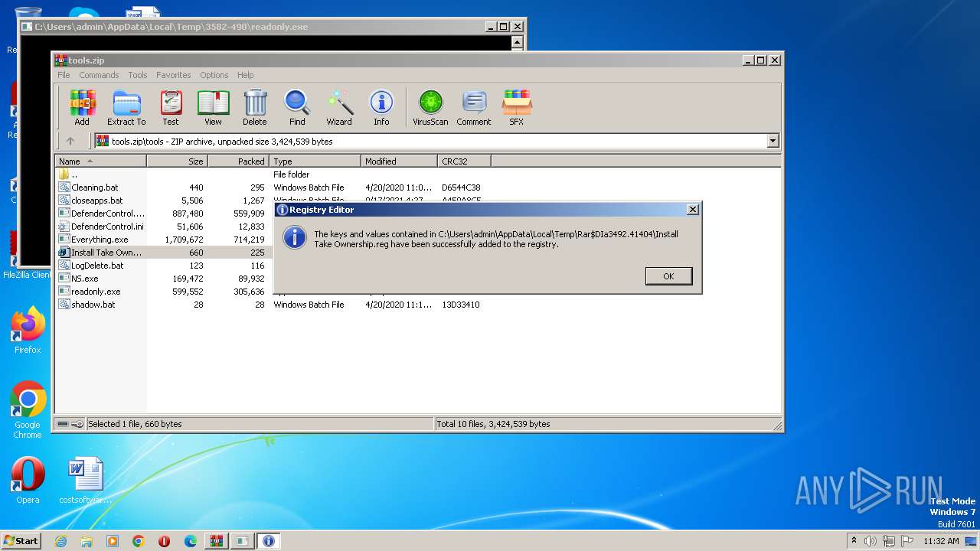Click the volume speaker tray icon
The image size is (980, 551).
coord(871,541)
